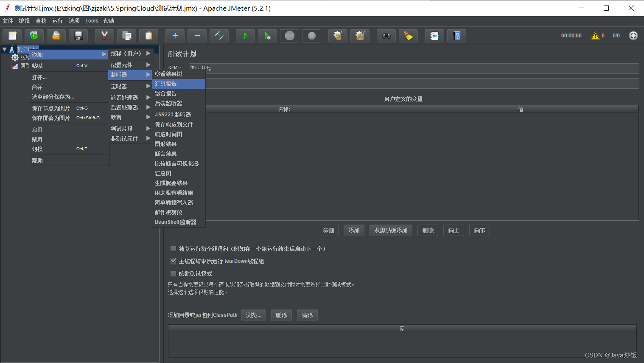Click the Search binoculars icon
Screen dimensions: 644x363
(x=386, y=36)
